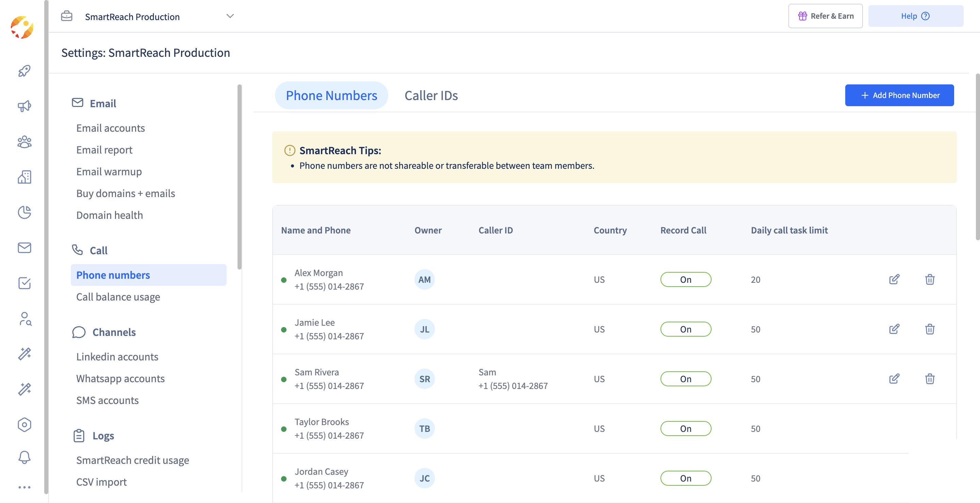Toggle Record Call for Jamie Lee

click(686, 329)
